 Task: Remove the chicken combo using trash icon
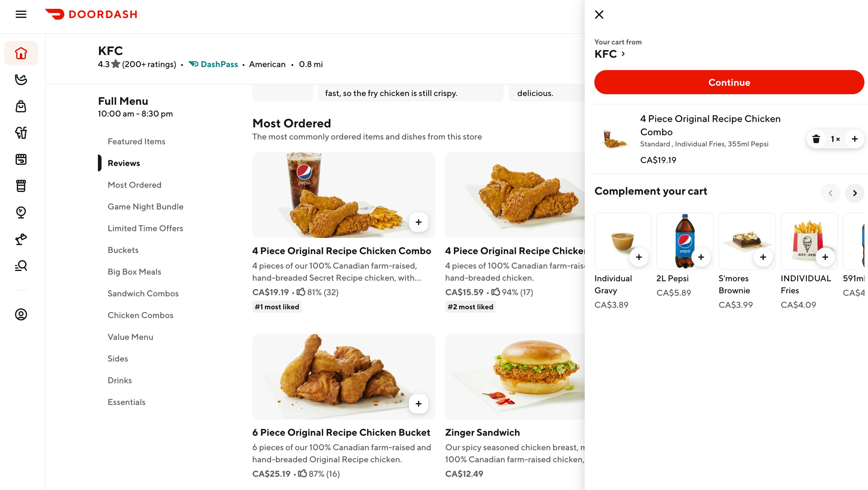[x=816, y=139]
